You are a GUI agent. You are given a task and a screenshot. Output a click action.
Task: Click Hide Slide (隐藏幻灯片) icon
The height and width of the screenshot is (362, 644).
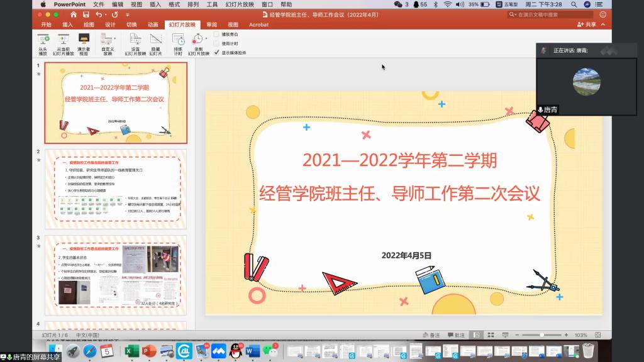click(155, 43)
